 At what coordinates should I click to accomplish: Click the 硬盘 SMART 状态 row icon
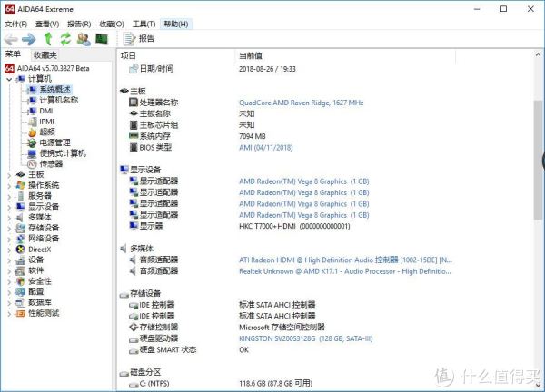[x=134, y=350]
